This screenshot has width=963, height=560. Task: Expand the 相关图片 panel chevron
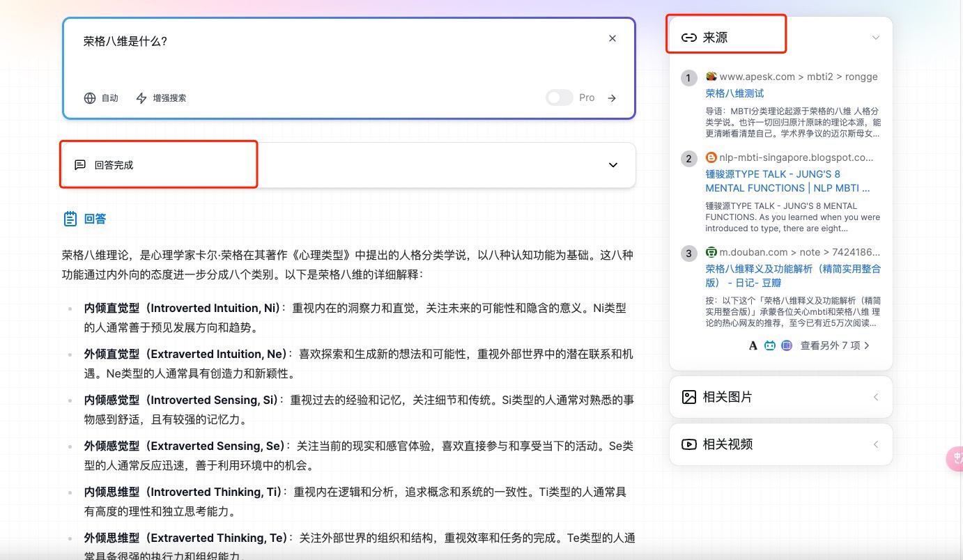click(876, 397)
